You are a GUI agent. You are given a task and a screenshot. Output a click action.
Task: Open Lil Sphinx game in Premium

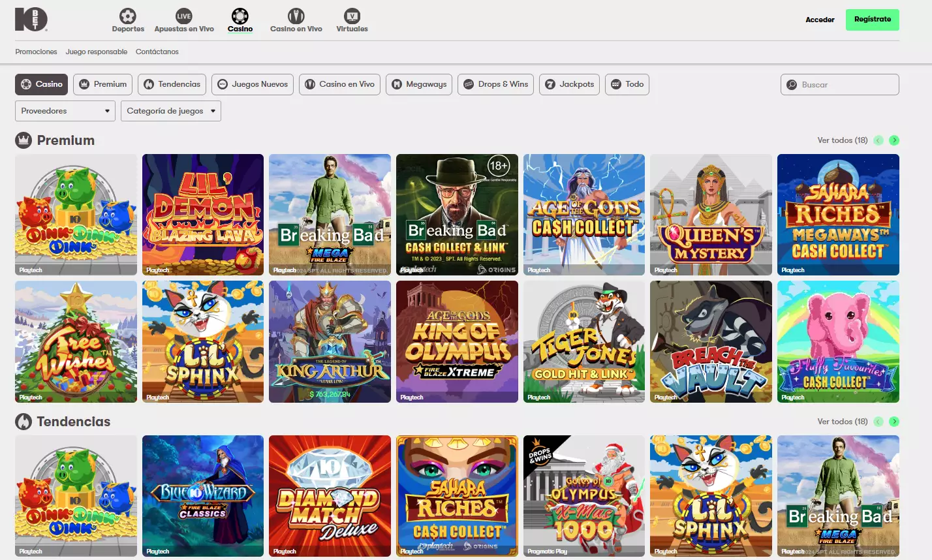point(203,342)
